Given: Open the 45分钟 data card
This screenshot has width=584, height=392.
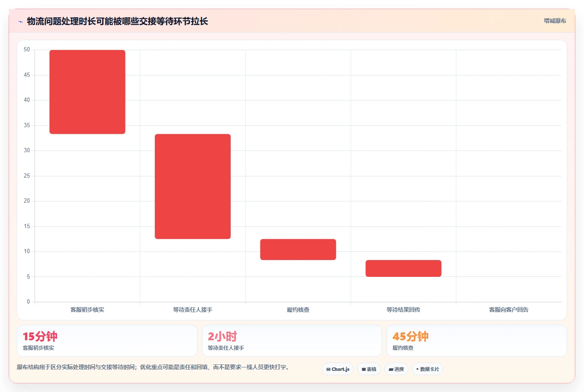Looking at the screenshot, I should (477, 341).
